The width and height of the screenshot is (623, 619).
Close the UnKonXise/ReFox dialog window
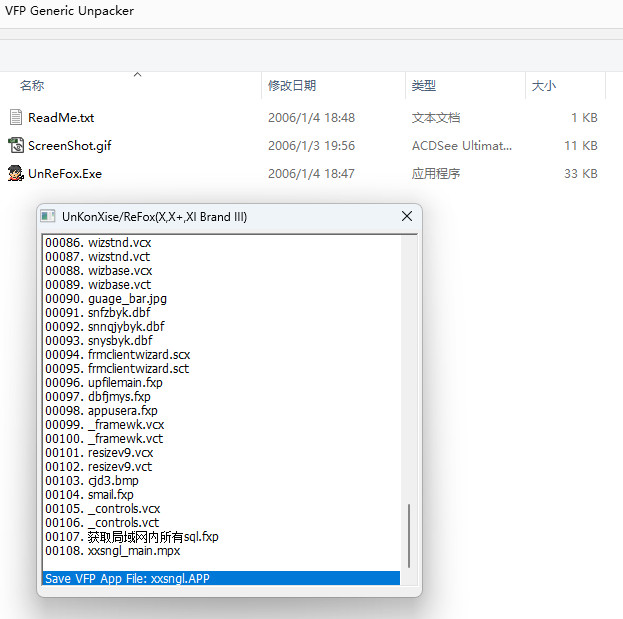406,216
